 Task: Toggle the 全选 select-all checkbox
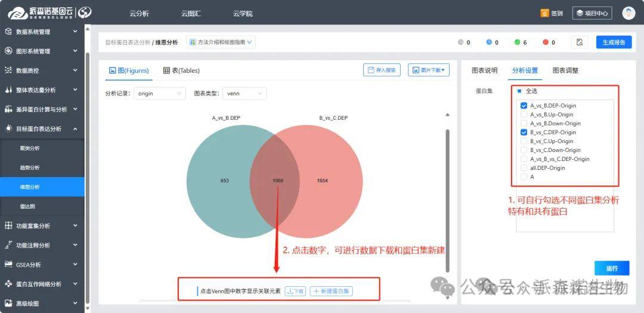click(x=519, y=91)
